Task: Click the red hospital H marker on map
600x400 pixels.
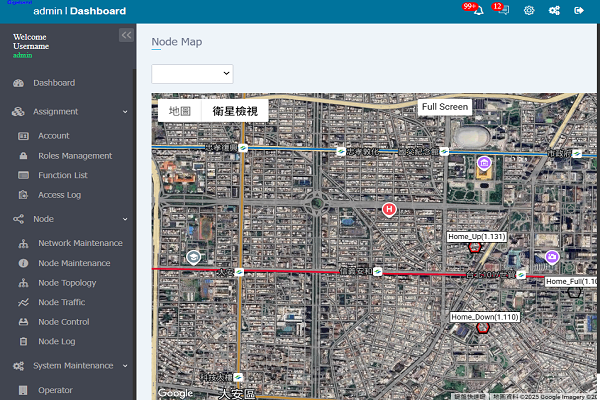Action: 389,209
